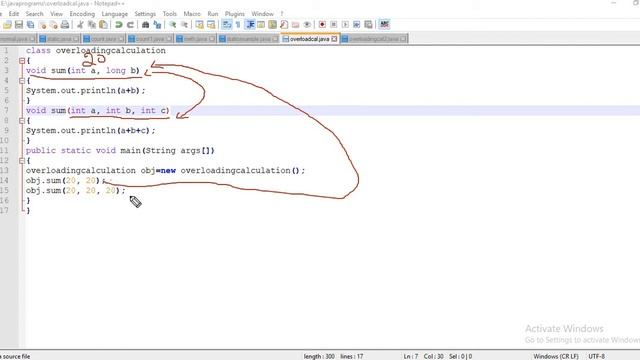Screen dimensions: 640x360
Task: Collapse the fold marker at line 8
Action: pos(22,120)
